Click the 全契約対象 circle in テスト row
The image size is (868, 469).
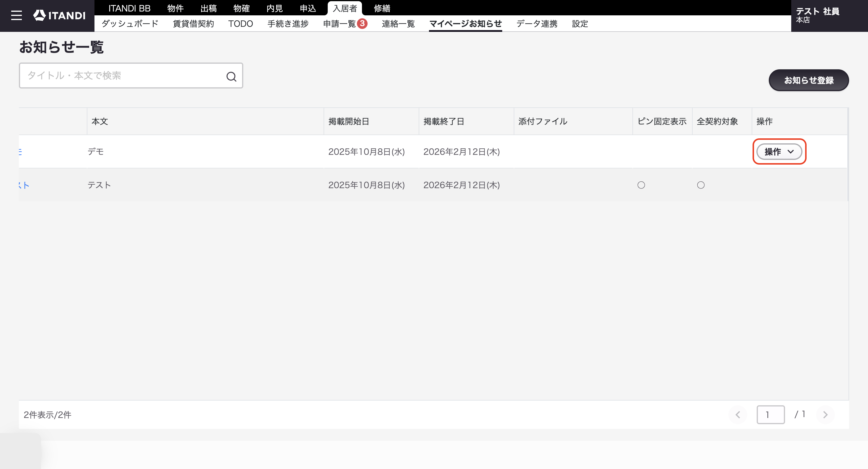coord(701,185)
